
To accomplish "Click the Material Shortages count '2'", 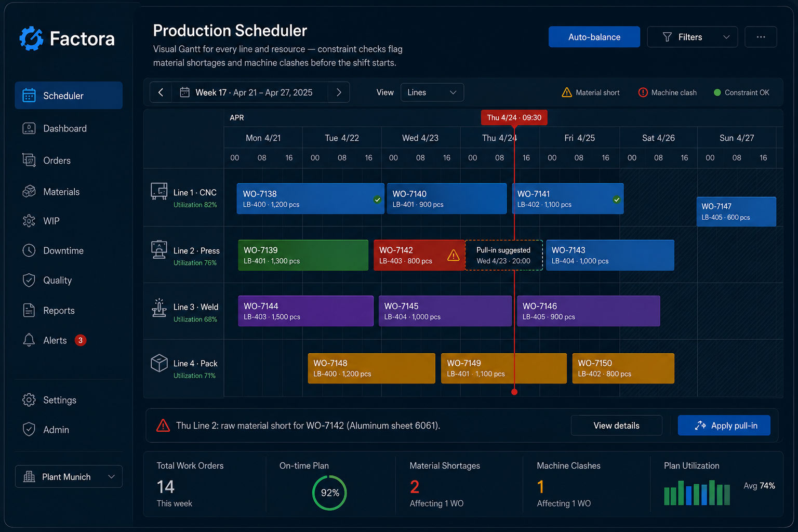I will coord(415,487).
